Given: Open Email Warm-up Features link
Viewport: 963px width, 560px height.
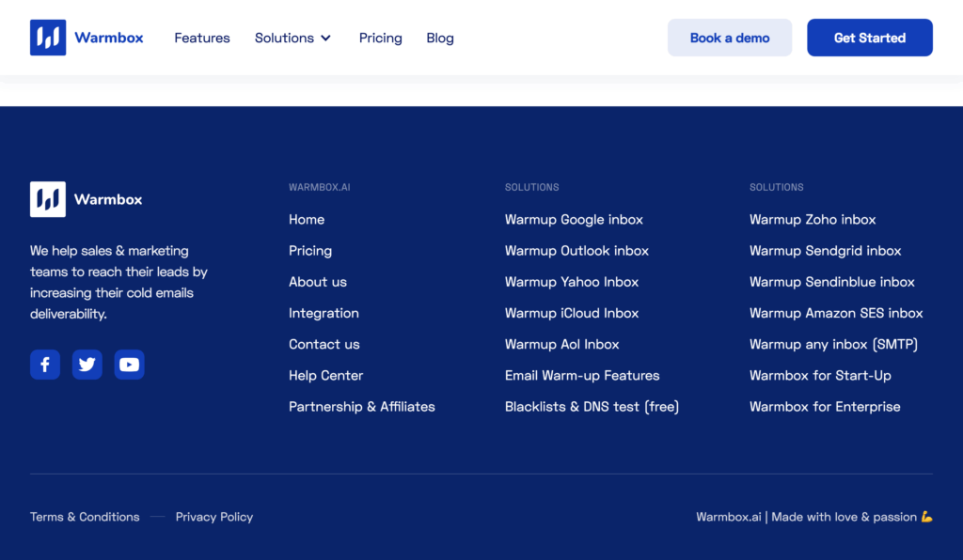Looking at the screenshot, I should pos(582,376).
